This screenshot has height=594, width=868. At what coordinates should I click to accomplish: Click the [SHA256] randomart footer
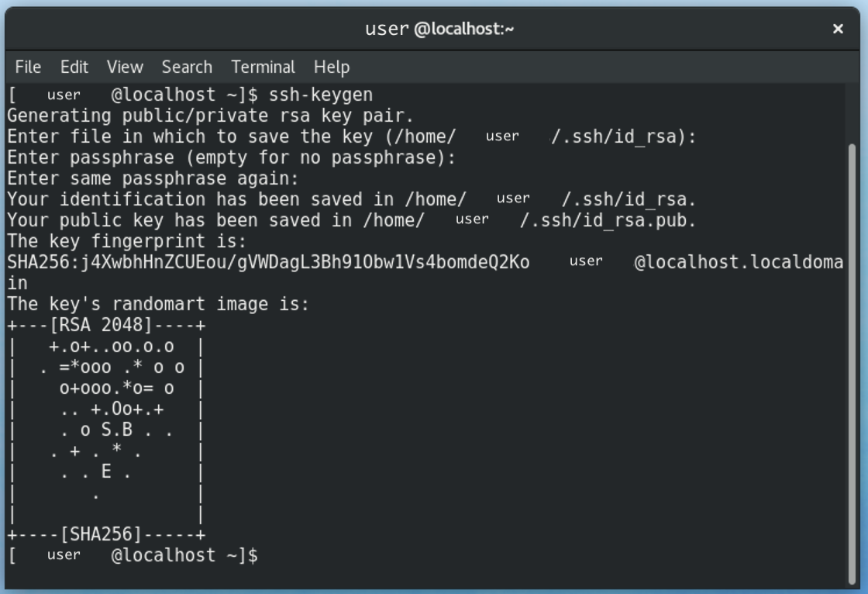[x=106, y=535]
